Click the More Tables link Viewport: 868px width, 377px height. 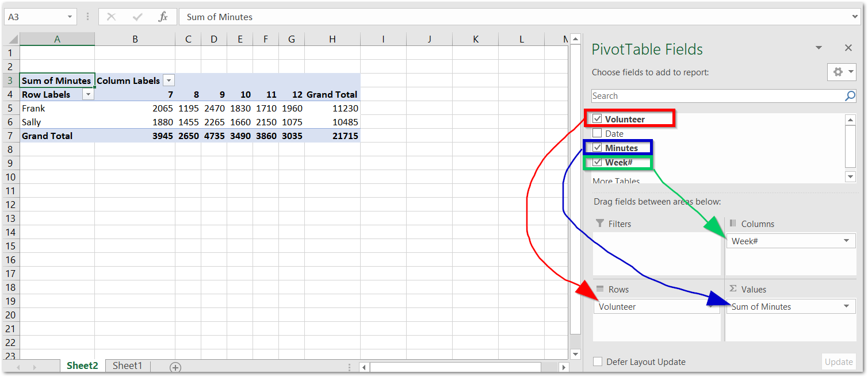click(615, 181)
